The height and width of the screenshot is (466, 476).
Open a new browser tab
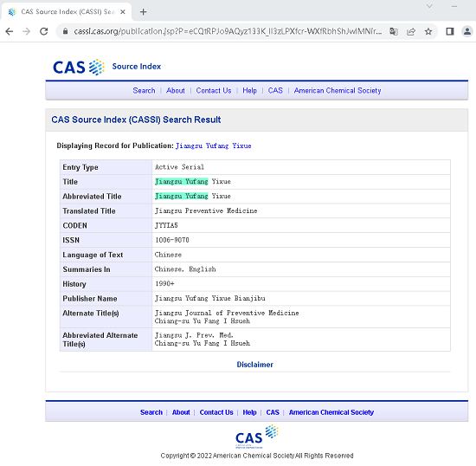coord(144,12)
